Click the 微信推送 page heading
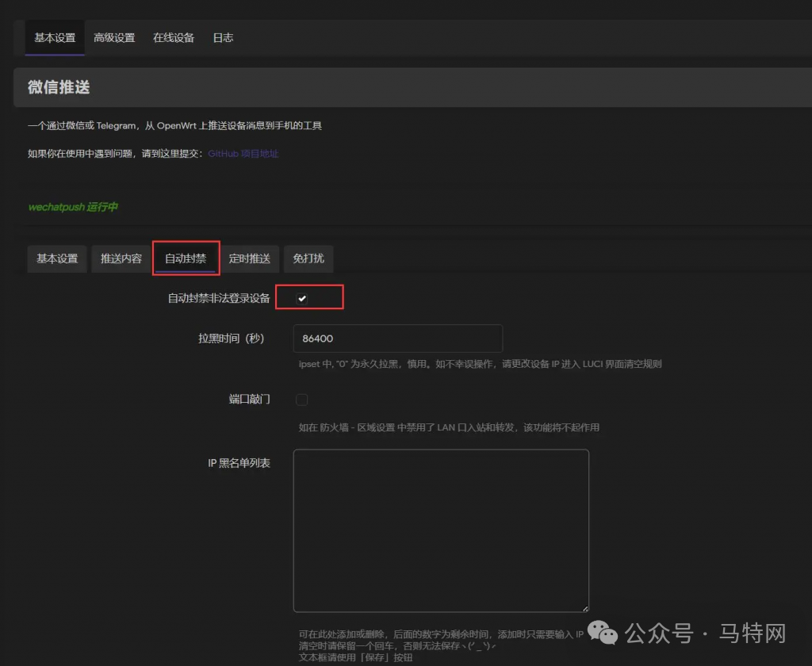 (59, 88)
